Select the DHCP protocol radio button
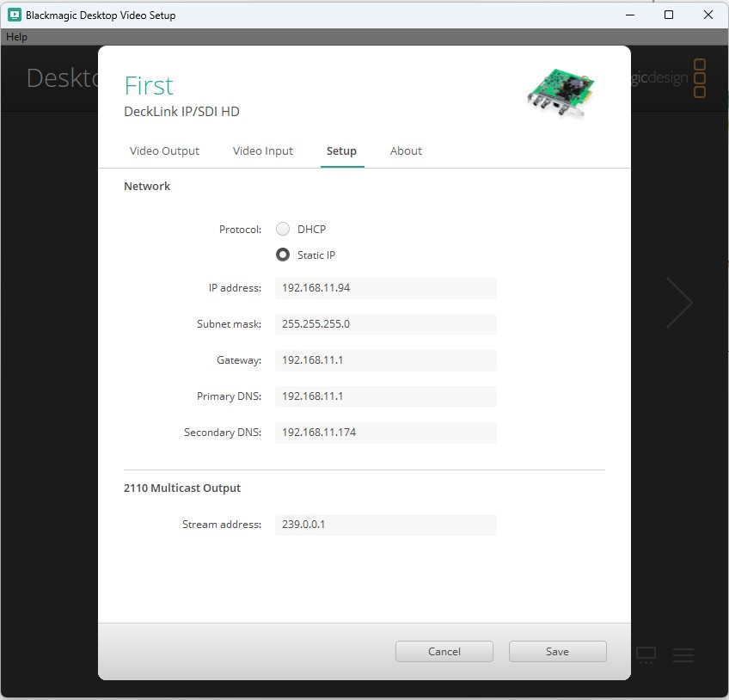 pos(283,229)
